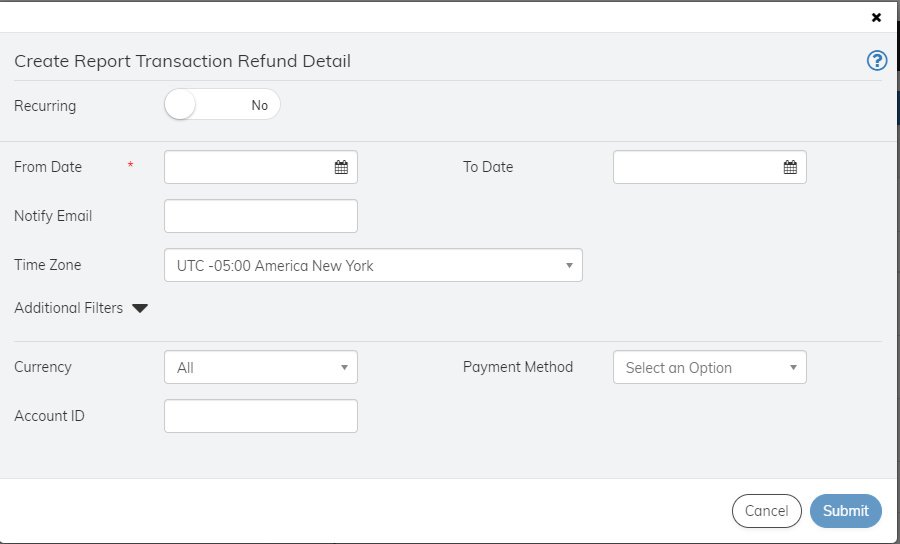
Task: Click the 'Recurring' label
Action: [45, 106]
